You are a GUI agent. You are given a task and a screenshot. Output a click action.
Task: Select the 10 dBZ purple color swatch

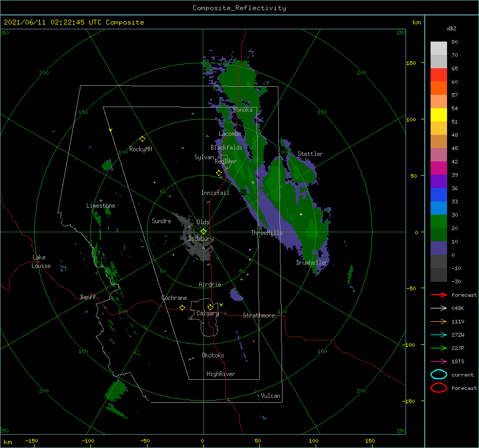click(439, 248)
